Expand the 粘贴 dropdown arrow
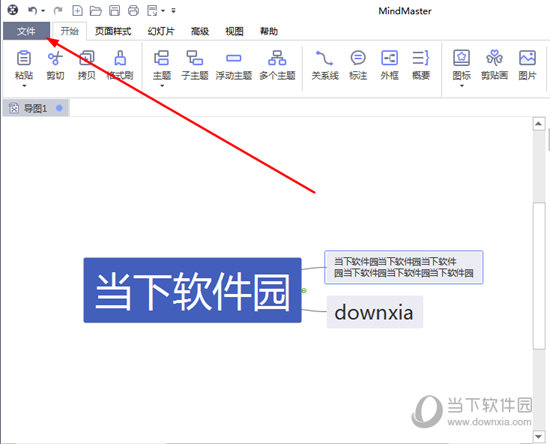550x444 pixels. [x=24, y=86]
